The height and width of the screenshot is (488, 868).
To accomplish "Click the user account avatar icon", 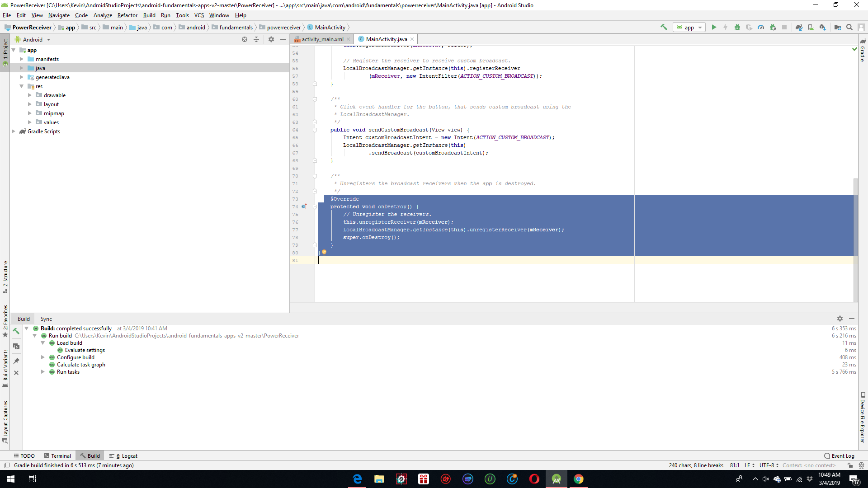I will 861,27.
